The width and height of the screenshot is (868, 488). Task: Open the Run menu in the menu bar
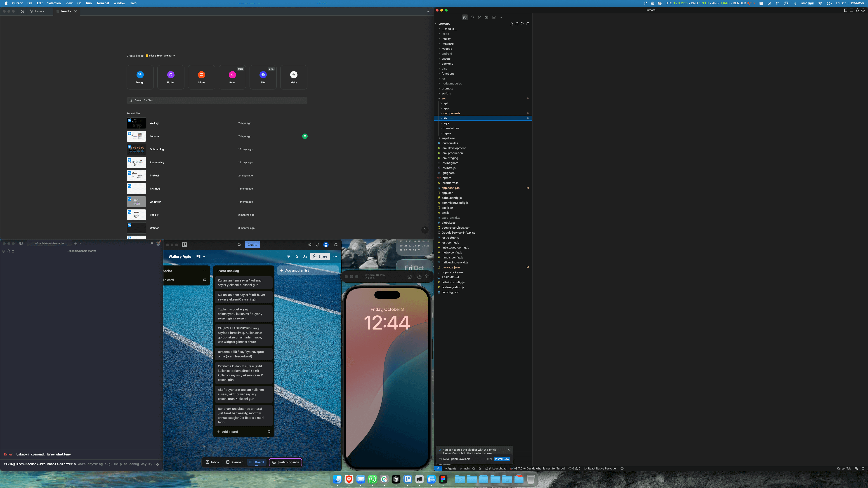click(89, 3)
